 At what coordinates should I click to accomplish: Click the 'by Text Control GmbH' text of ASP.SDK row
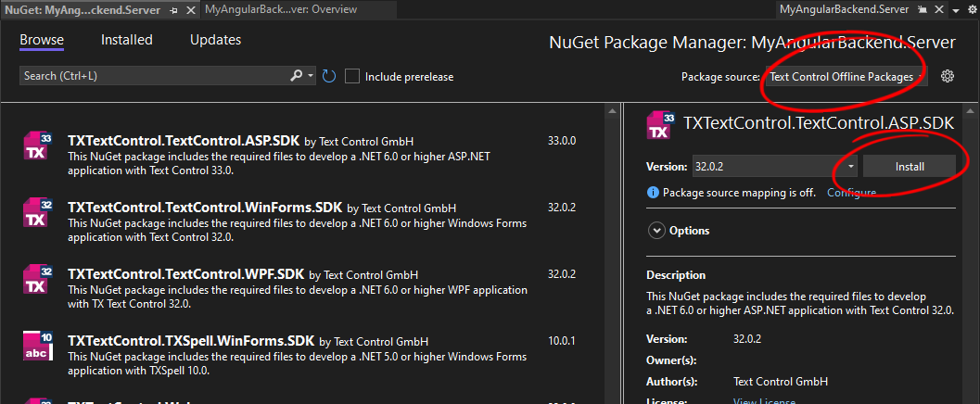coord(359,141)
